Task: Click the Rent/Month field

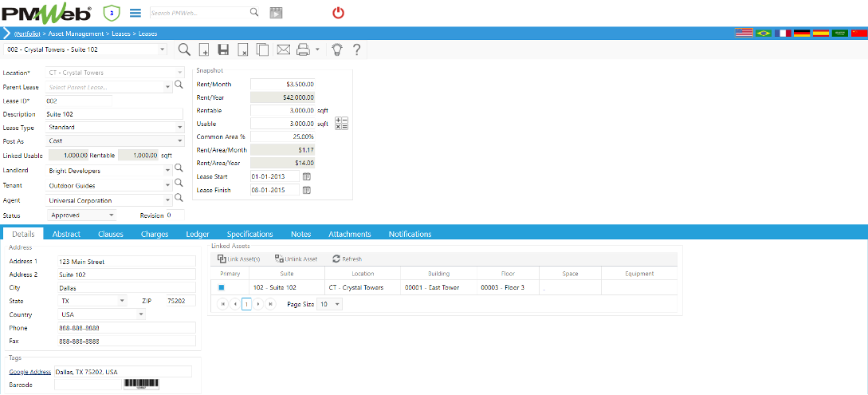Action: pos(283,85)
